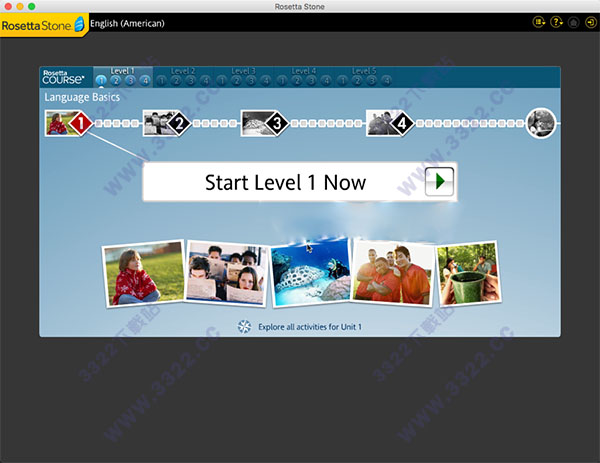Image resolution: width=600 pixels, height=463 pixels.
Task: Open the Help question-mark menu
Action: [x=556, y=22]
